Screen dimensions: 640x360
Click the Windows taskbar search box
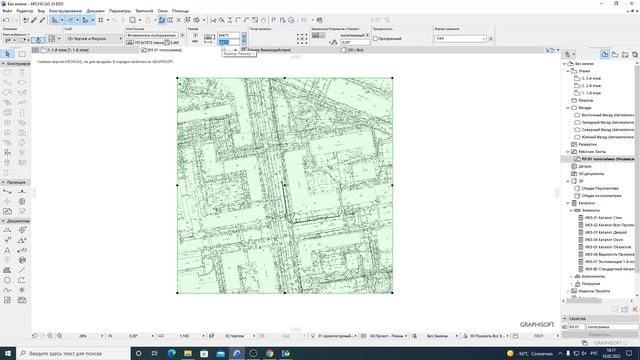(73, 353)
